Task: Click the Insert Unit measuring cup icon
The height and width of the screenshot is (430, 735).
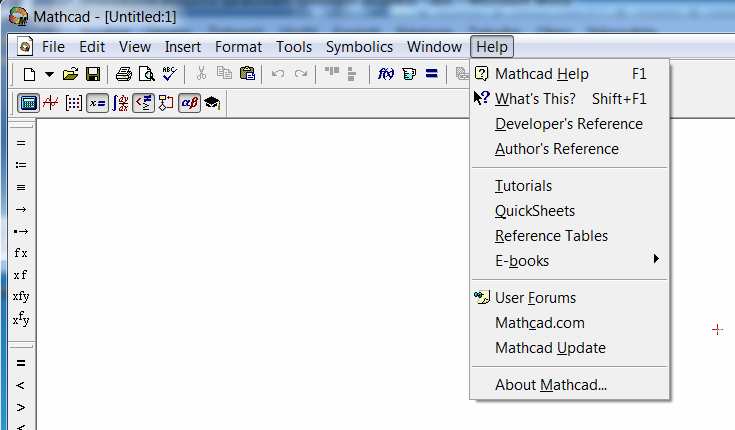Action: [x=409, y=74]
